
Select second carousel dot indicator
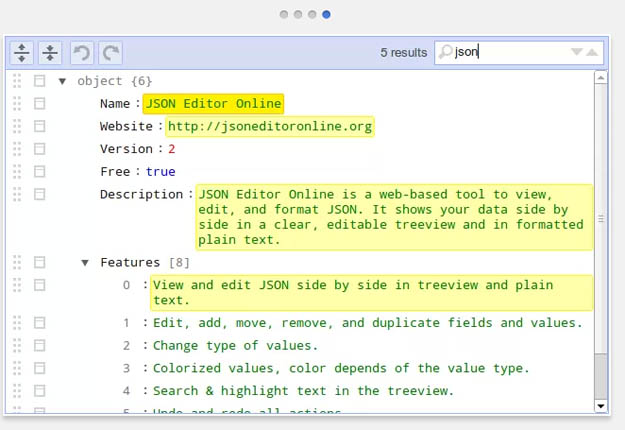pos(298,15)
